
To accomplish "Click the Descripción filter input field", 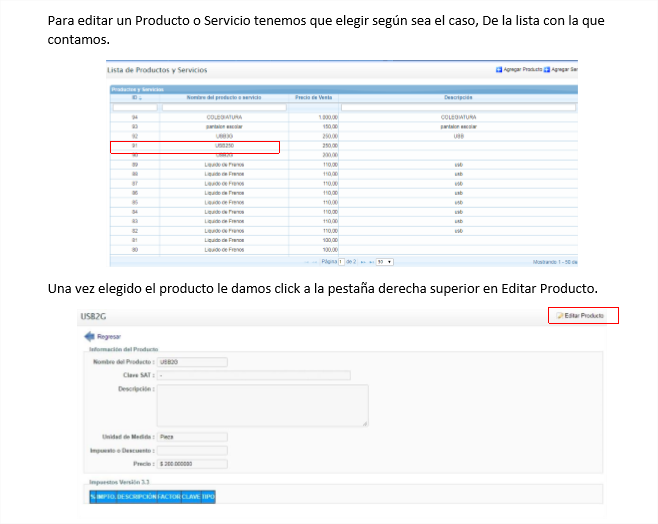I will [x=458, y=107].
